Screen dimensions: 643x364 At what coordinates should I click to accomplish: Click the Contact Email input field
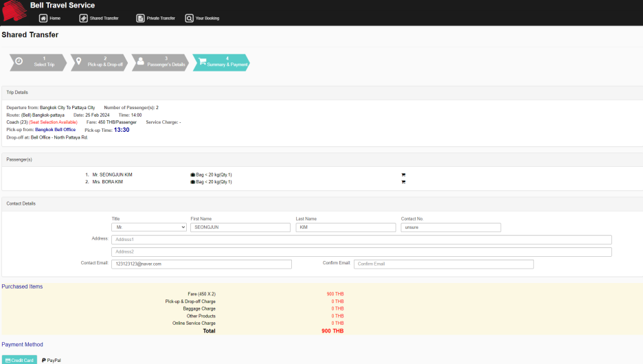tap(201, 264)
